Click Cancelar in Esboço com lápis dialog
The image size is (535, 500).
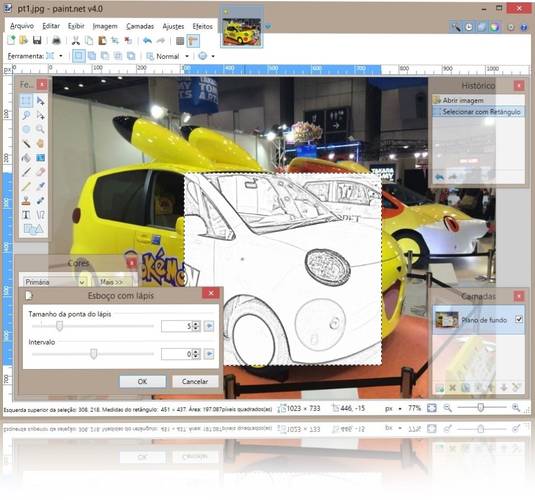pos(195,381)
